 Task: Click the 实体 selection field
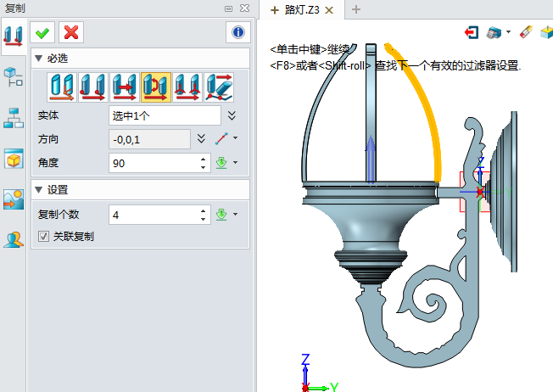(165, 115)
